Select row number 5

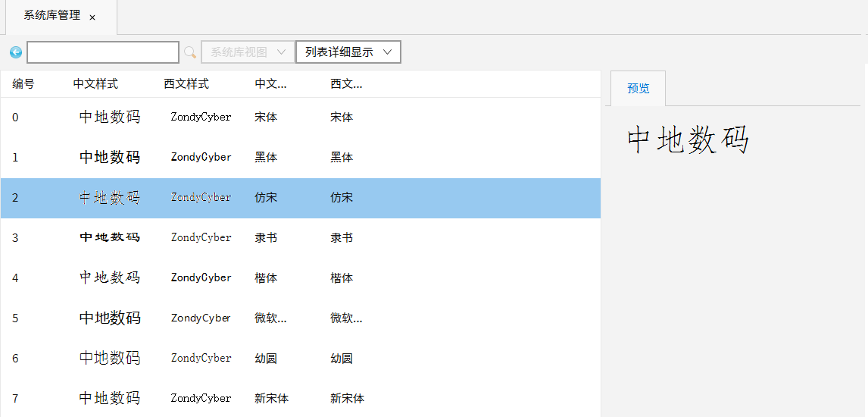coord(301,318)
